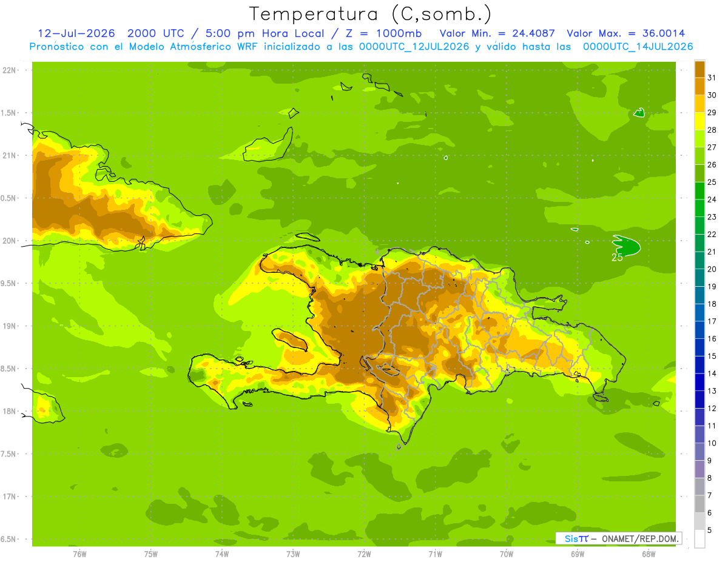This screenshot has height=562, width=728.
Task: Click the legend value "5"
Action: [x=710, y=530]
